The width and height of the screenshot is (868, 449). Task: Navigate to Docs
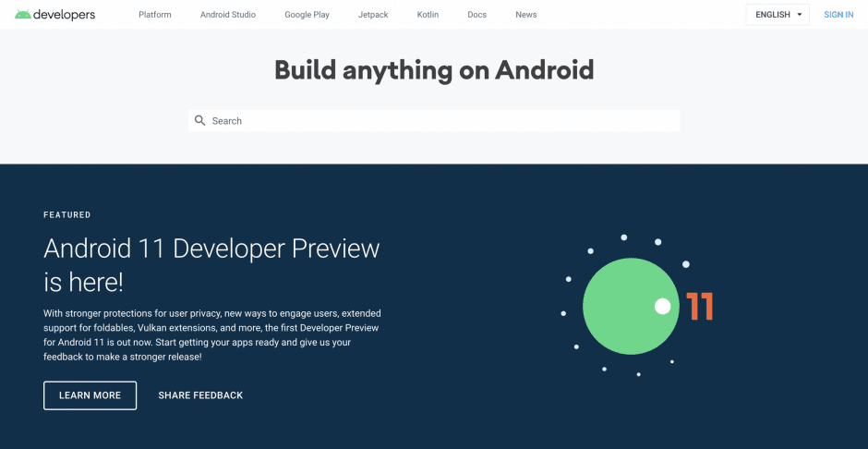(x=476, y=15)
